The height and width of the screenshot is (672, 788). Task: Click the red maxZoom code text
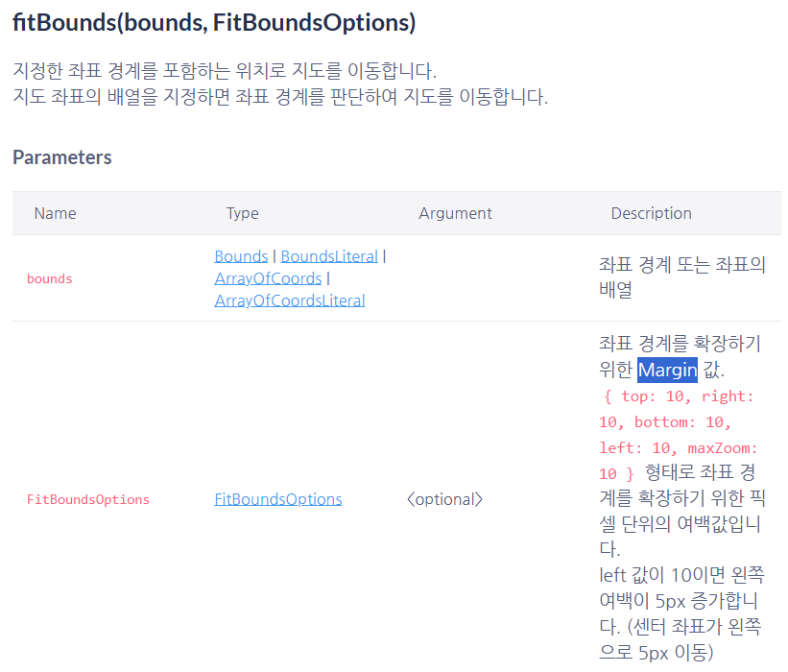point(722,448)
